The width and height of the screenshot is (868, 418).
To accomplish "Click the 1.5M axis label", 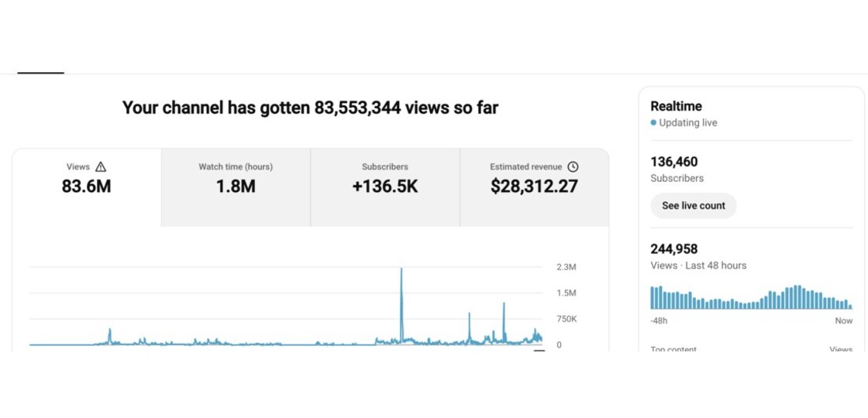I will (567, 293).
